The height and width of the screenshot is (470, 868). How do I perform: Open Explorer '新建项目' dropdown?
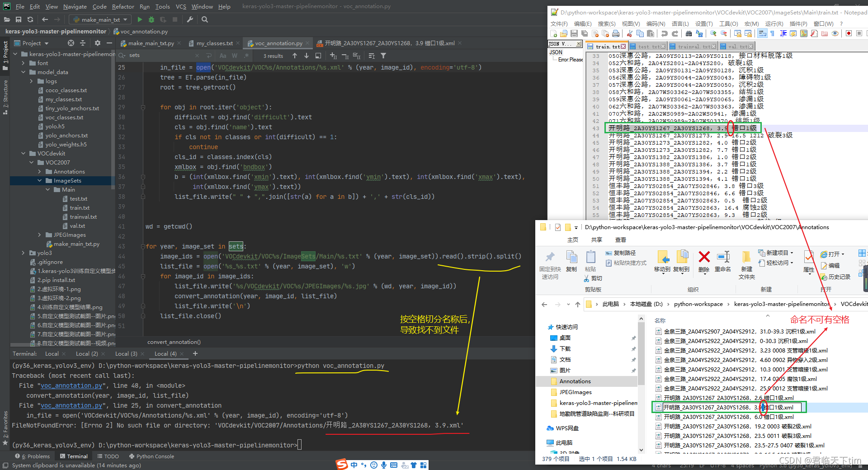(x=776, y=253)
